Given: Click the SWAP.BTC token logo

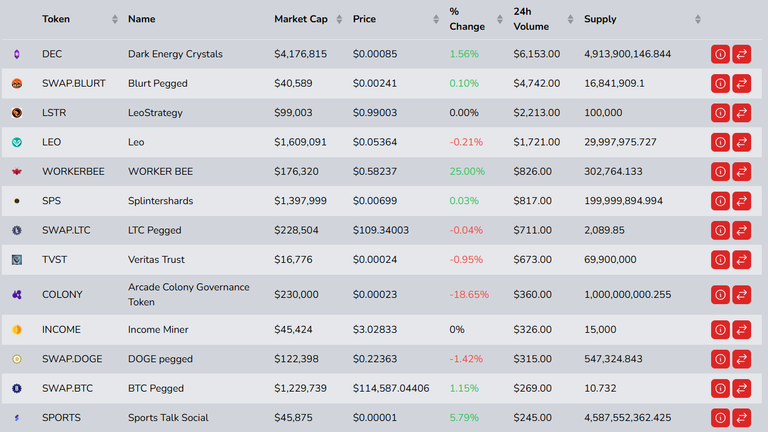Looking at the screenshot, I should [17, 388].
